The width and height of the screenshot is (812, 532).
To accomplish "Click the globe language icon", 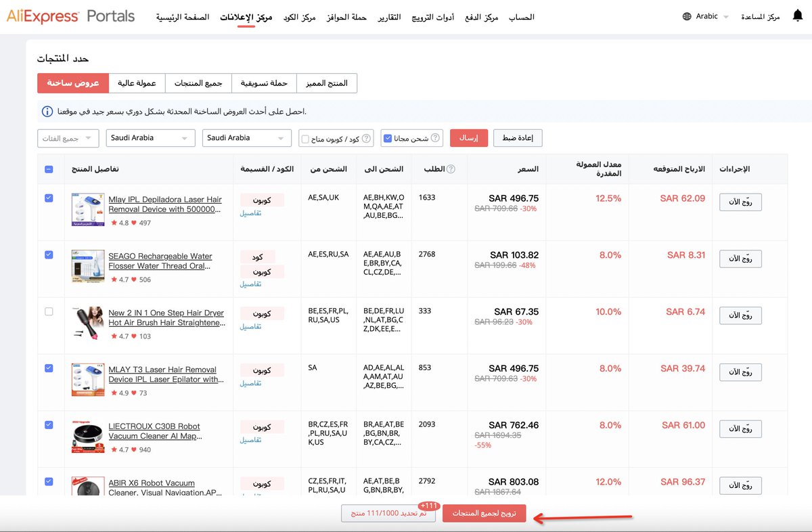I will pos(687,16).
